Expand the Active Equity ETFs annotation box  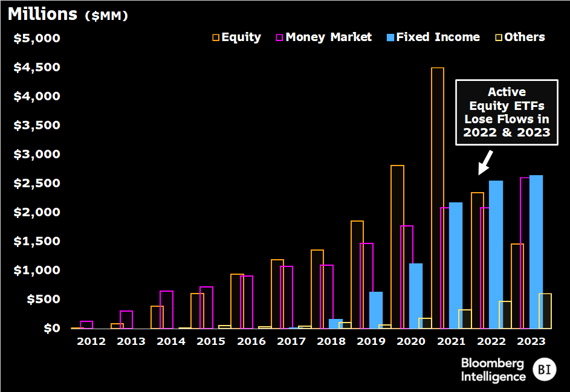pos(507,112)
